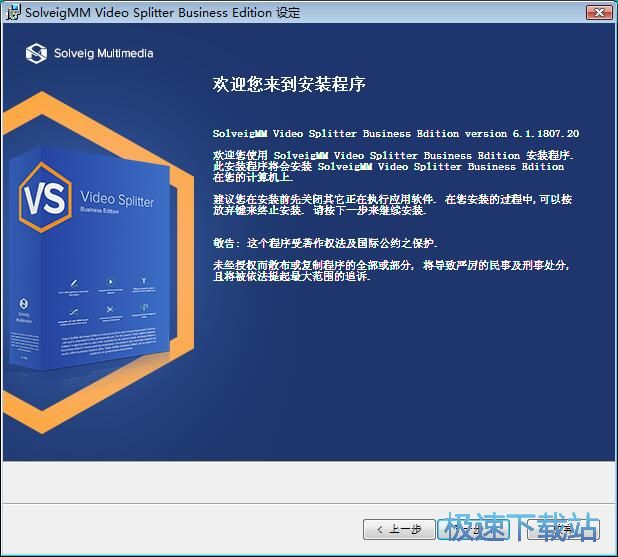618x557 pixels.
Task: Click the Video Splitter product box image
Action: pyautogui.click(x=91, y=260)
